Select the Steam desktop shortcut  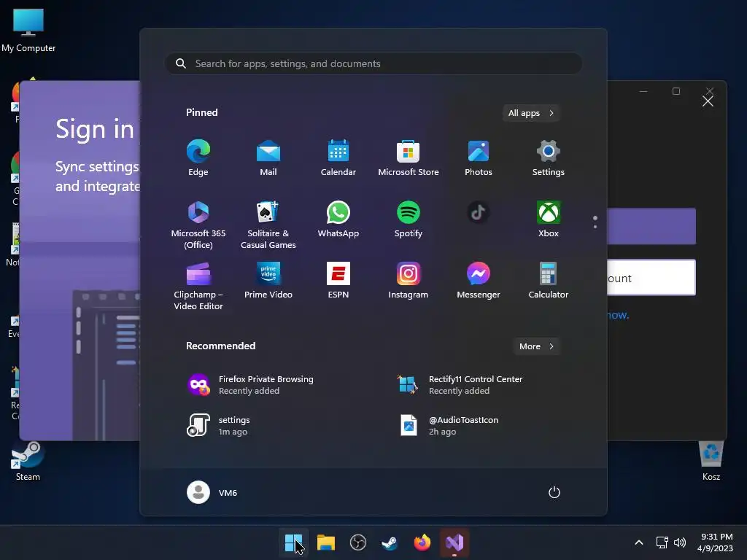click(28, 461)
